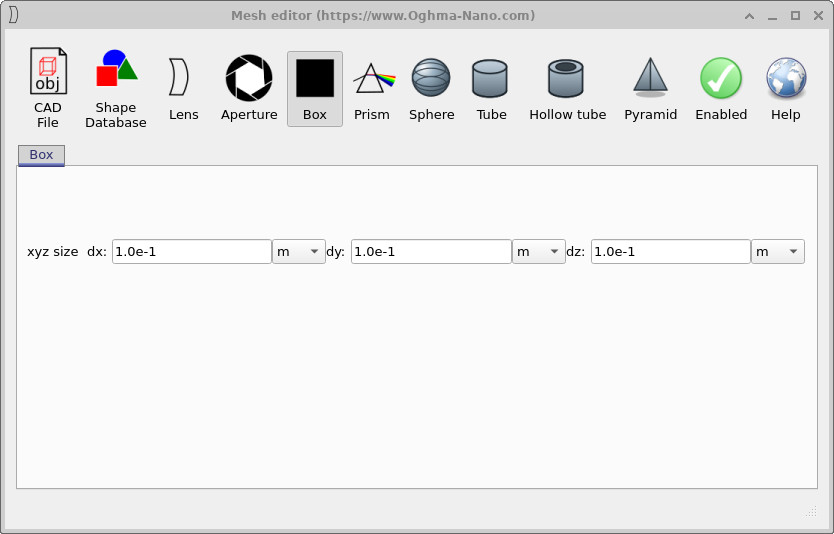
Task: Click into the dz value field
Action: [x=670, y=252]
